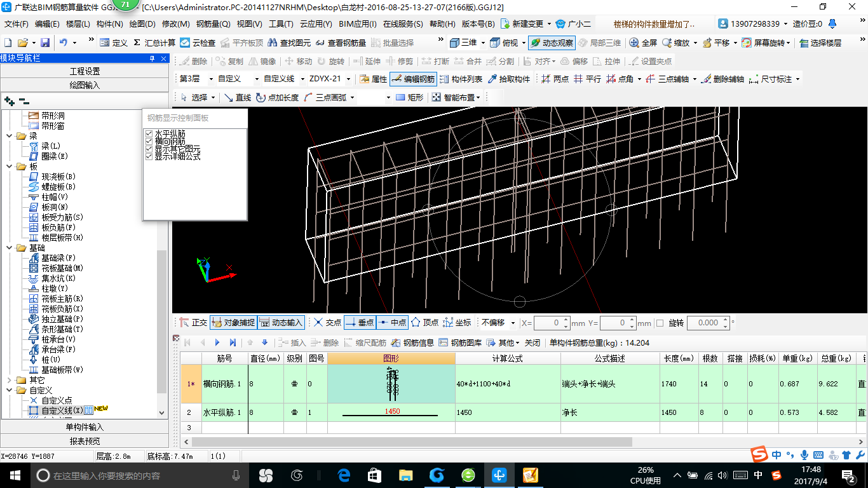Open Windows Start menu
This screenshot has width=868, height=488.
click(x=15, y=475)
